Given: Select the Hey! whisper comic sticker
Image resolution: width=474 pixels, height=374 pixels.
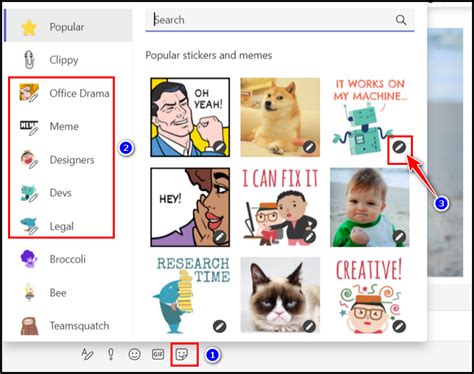Looking at the screenshot, I should click(190, 207).
